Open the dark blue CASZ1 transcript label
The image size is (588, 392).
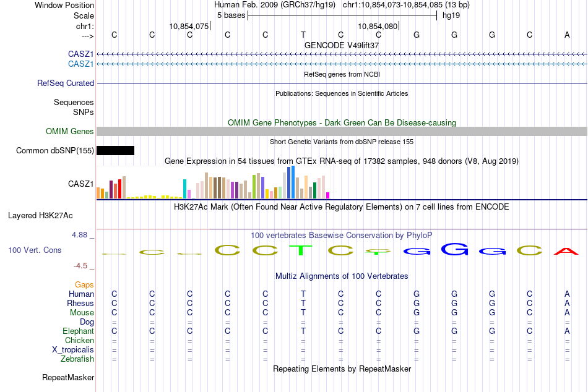[80, 54]
